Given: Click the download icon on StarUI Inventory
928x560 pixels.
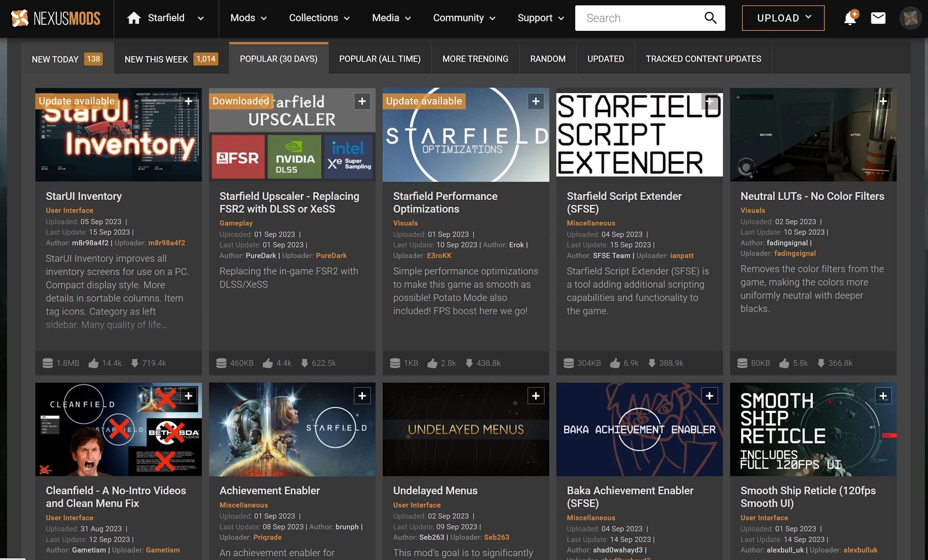Looking at the screenshot, I should coord(134,363).
